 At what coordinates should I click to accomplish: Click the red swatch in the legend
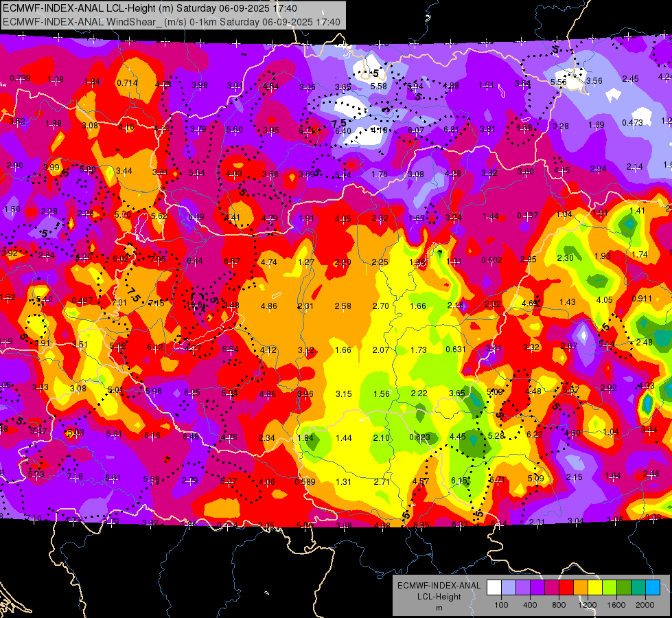pos(566,587)
